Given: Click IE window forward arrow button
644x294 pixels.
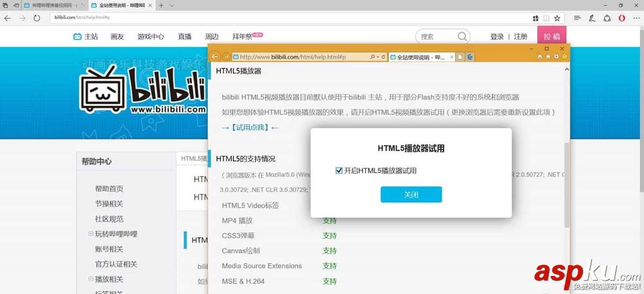Looking at the screenshot, I should (226, 57).
